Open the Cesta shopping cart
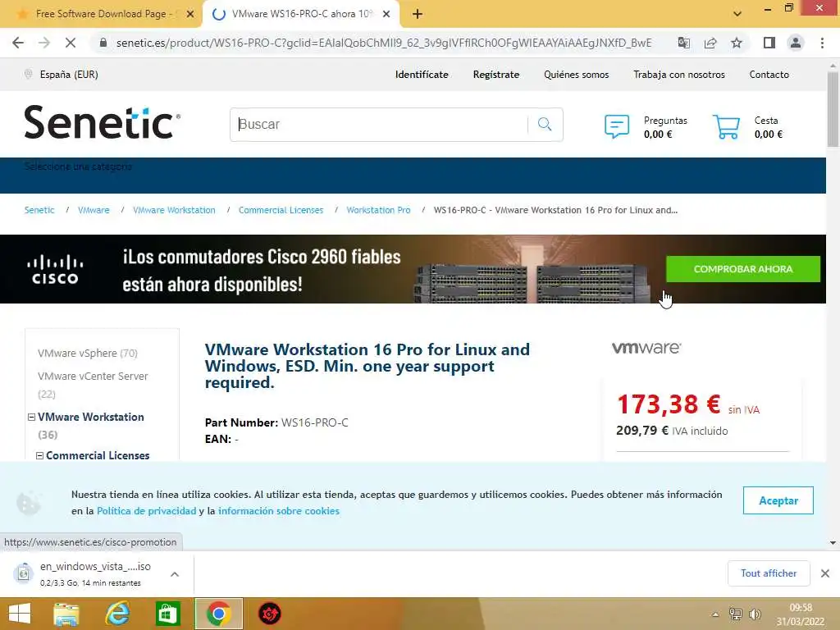 727,126
